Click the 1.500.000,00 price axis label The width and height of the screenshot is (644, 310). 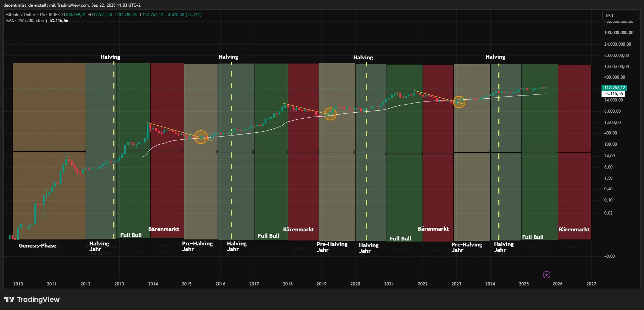(617, 67)
